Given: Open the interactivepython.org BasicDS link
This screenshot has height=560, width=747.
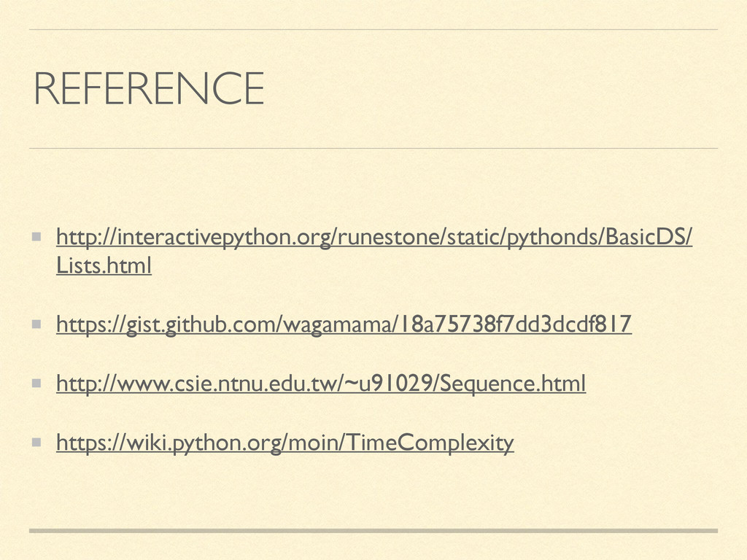Looking at the screenshot, I should [x=374, y=237].
